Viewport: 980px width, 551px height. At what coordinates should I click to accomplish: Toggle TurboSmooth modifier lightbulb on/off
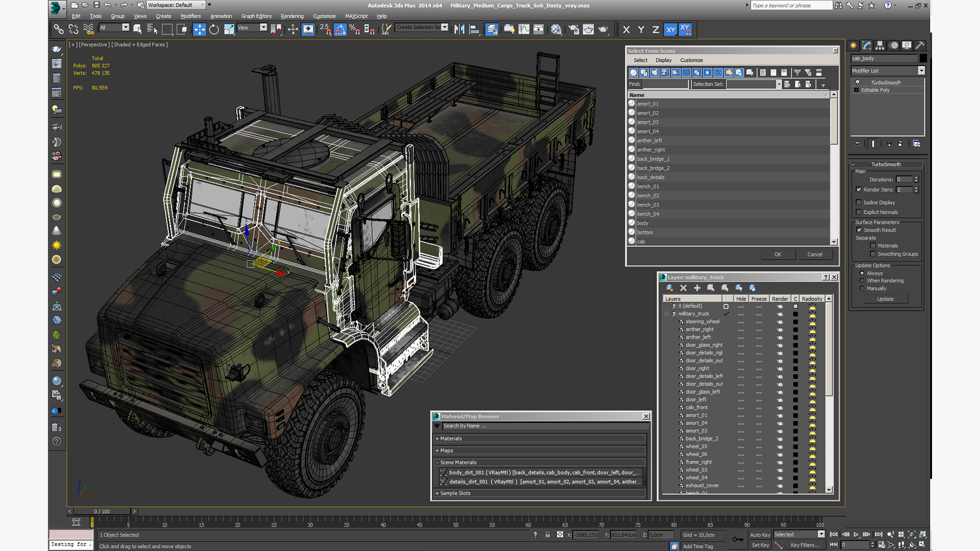[x=857, y=83]
